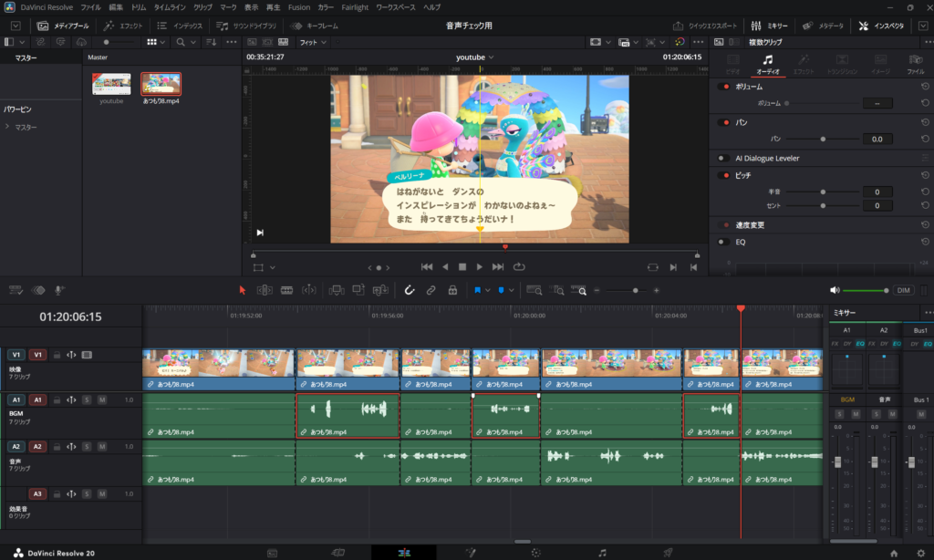Mute the A1 BGM track with M

pos(102,399)
